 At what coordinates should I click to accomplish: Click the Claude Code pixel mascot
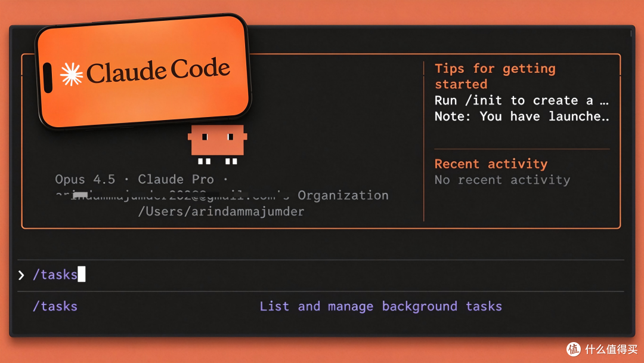tap(218, 144)
